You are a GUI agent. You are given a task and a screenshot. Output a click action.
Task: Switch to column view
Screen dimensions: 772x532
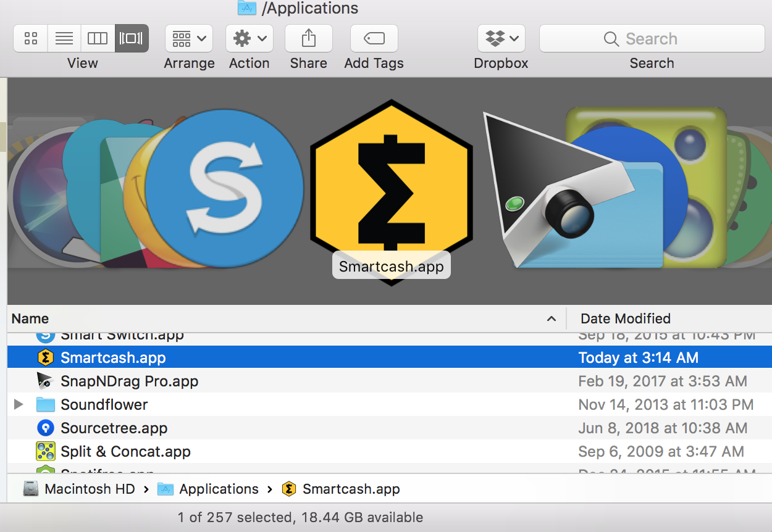point(98,39)
